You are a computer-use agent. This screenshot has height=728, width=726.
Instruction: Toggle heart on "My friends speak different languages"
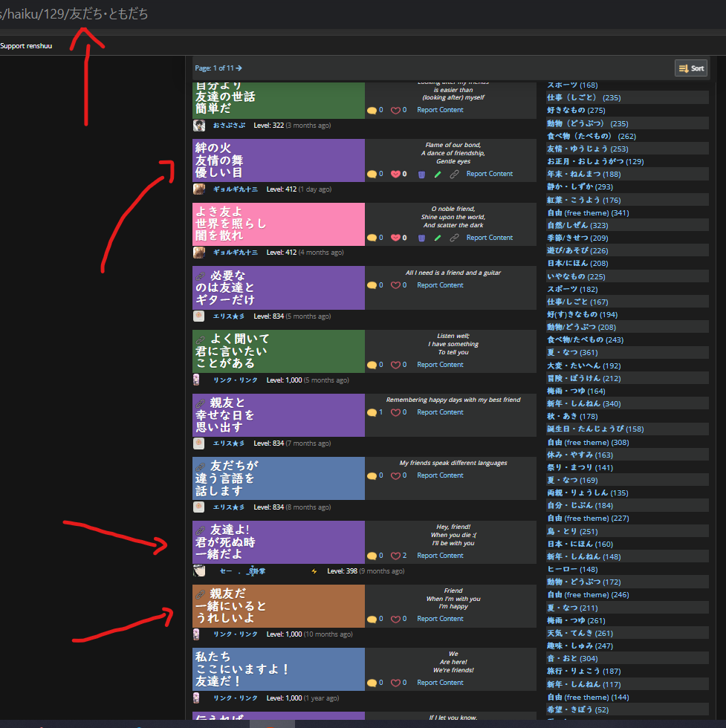(x=395, y=475)
